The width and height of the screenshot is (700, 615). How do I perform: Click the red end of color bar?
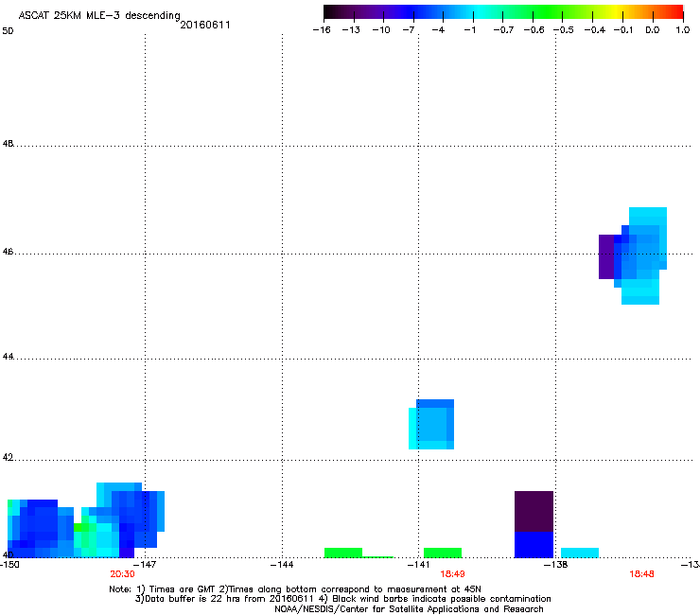pyautogui.click(x=674, y=12)
